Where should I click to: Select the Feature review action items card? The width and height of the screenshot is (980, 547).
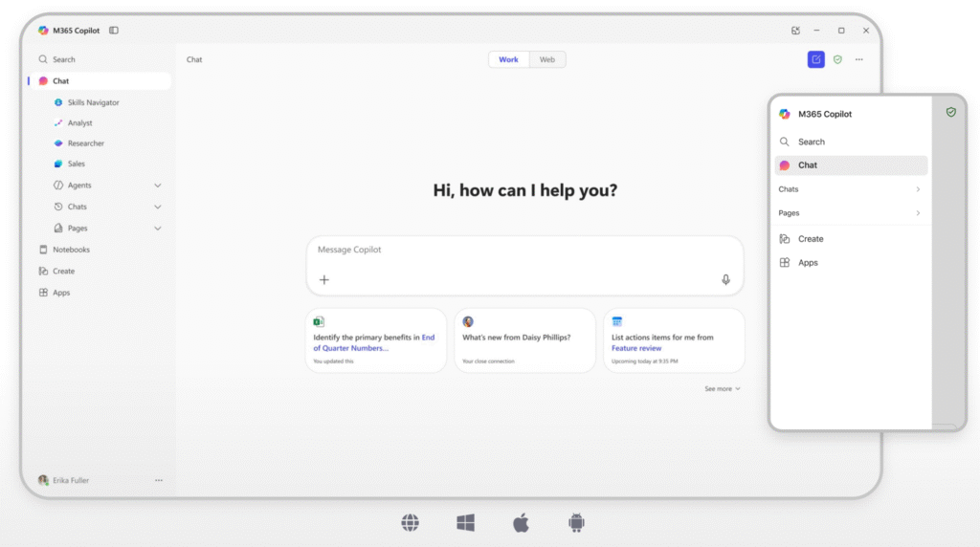[x=674, y=341]
